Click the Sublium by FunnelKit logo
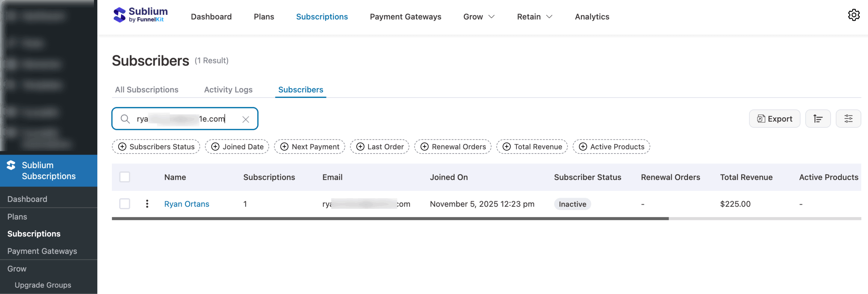The image size is (868, 294). click(x=140, y=15)
